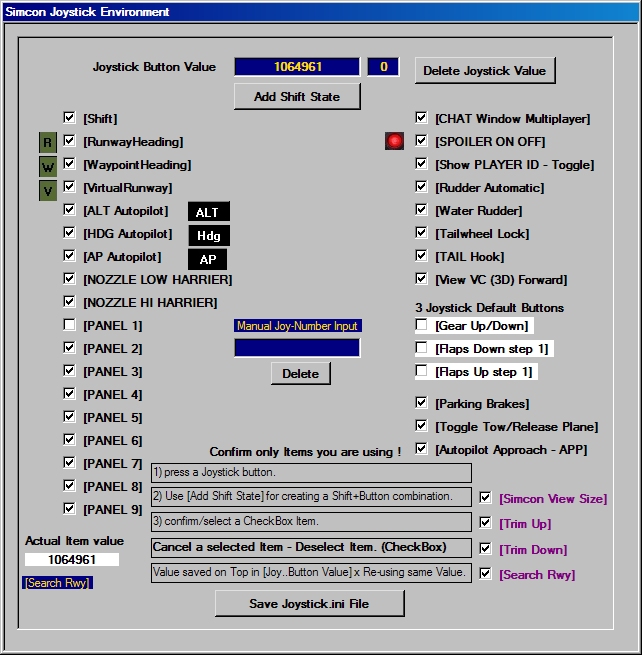Screen dimensions: 642x655
Task: Uncheck the [PANEL 7] checkbox
Action: tap(69, 462)
